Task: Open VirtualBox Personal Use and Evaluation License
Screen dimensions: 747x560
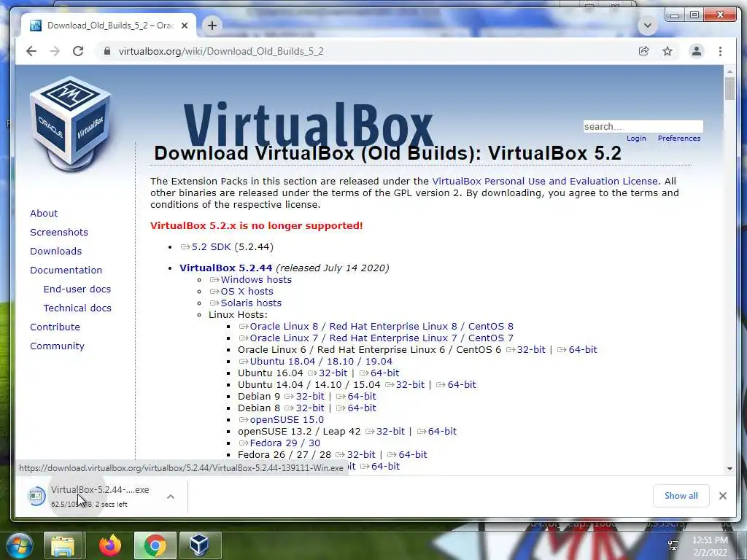Action: pyautogui.click(x=545, y=181)
